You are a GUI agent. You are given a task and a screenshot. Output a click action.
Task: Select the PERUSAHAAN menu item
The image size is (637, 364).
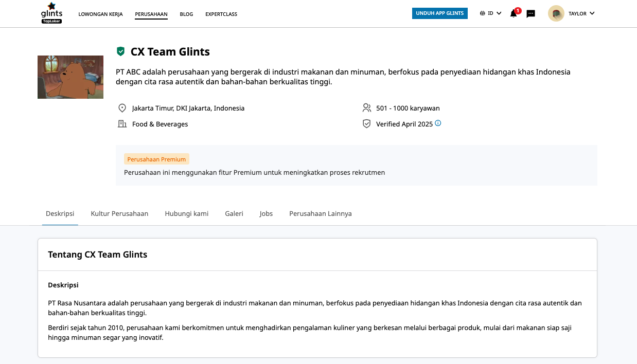click(x=151, y=14)
